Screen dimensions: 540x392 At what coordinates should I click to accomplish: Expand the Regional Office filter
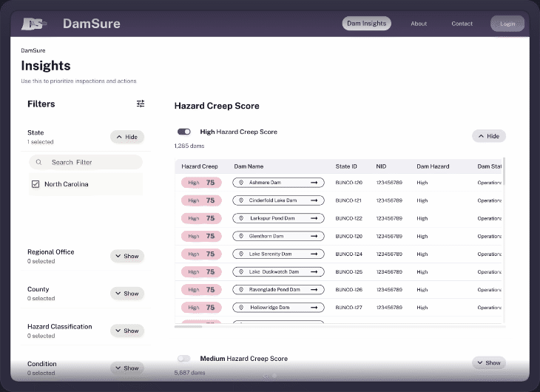(127, 256)
